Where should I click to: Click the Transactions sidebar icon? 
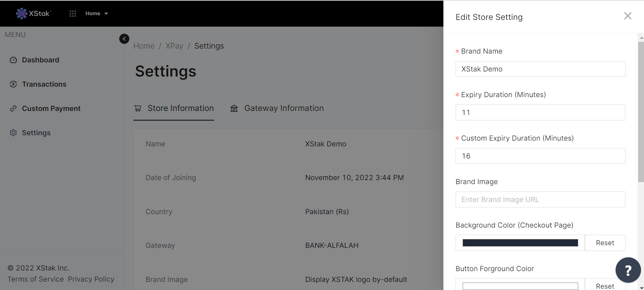[x=13, y=84]
